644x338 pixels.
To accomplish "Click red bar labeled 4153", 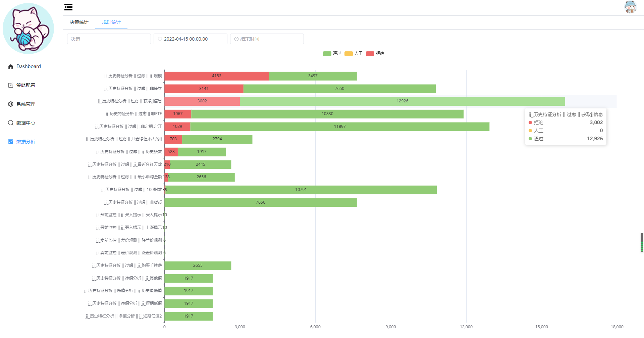I will tap(217, 76).
